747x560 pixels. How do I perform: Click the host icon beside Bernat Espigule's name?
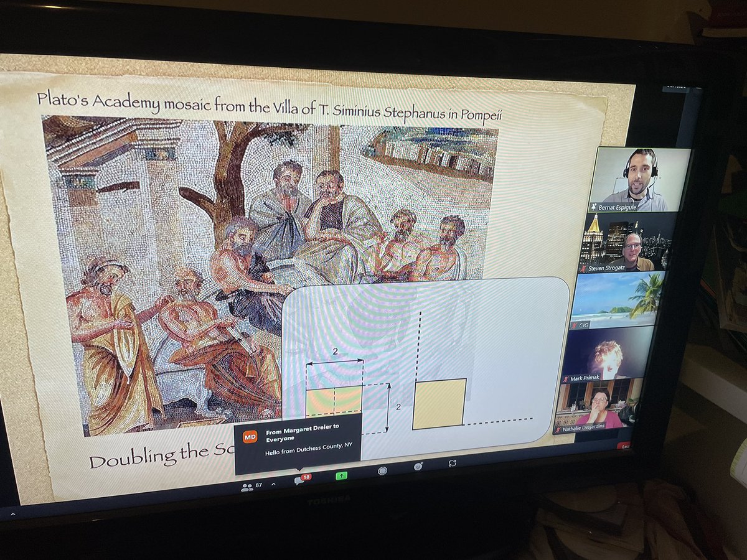(593, 207)
